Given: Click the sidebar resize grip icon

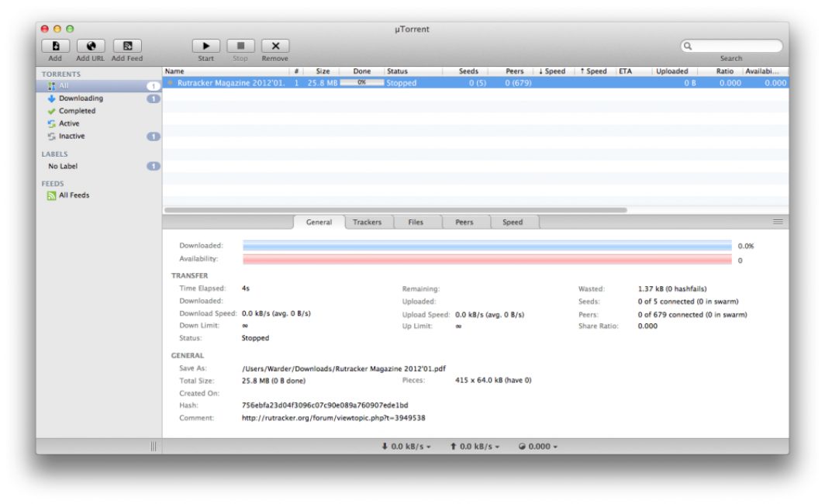Looking at the screenshot, I should click(x=153, y=447).
